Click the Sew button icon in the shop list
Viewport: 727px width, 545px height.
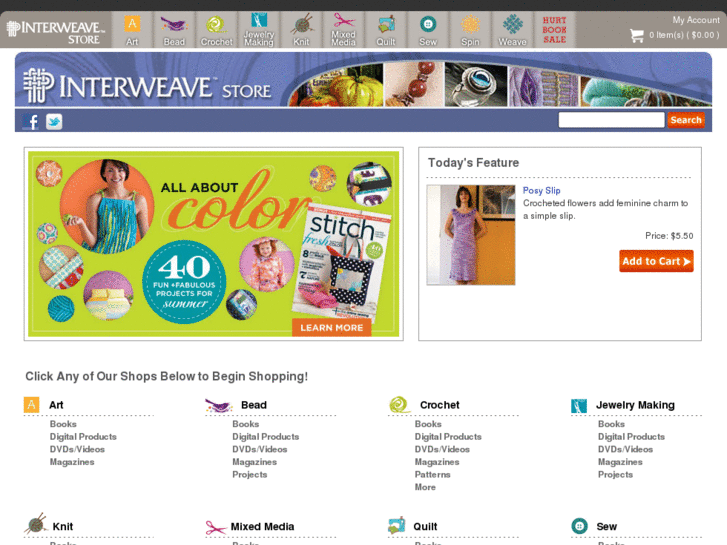click(579, 526)
